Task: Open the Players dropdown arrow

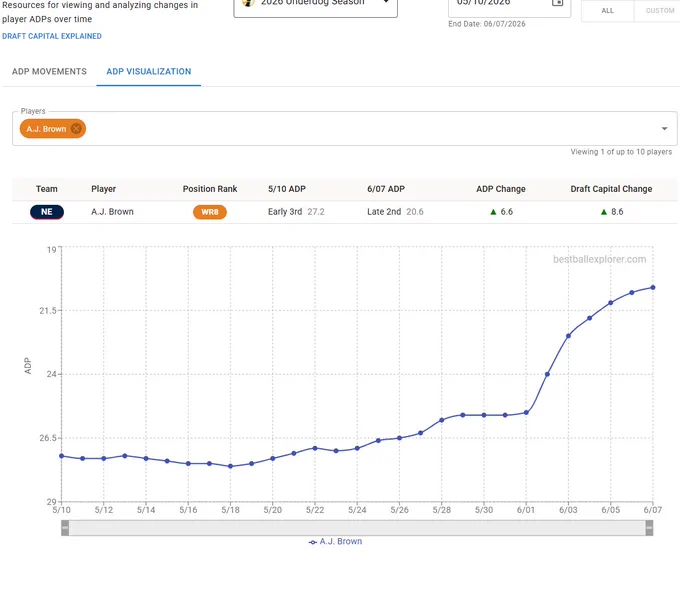Action: coord(664,128)
